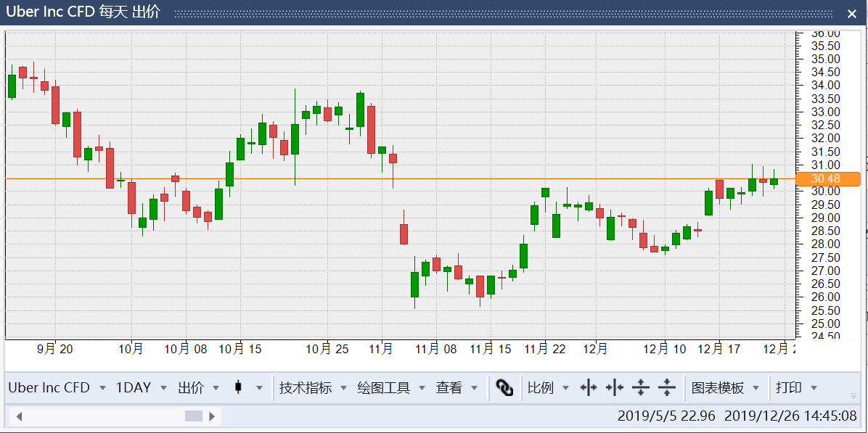868x433 pixels.
Task: Click the orange 30.48 price label
Action: point(827,179)
